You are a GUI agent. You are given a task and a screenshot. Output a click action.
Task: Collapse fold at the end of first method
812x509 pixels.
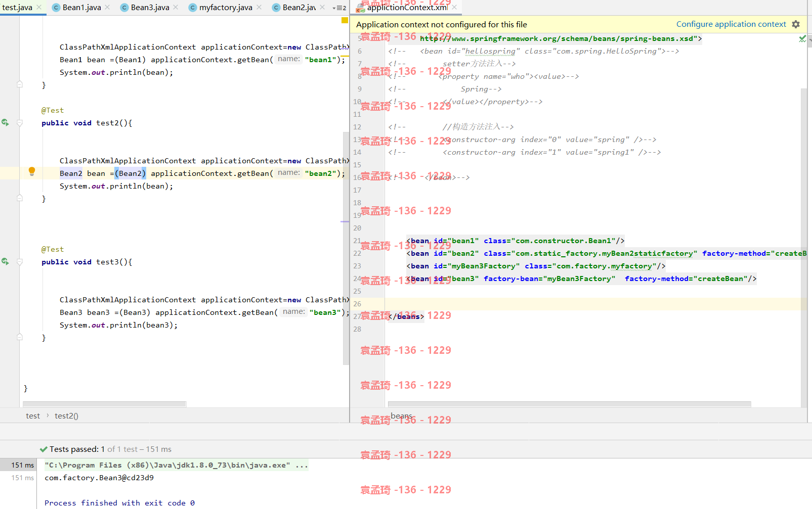point(20,84)
